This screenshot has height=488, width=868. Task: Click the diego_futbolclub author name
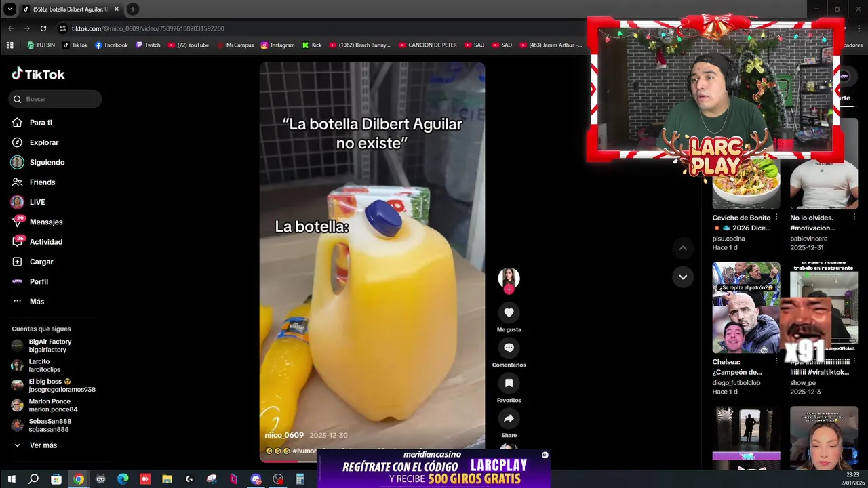click(736, 382)
